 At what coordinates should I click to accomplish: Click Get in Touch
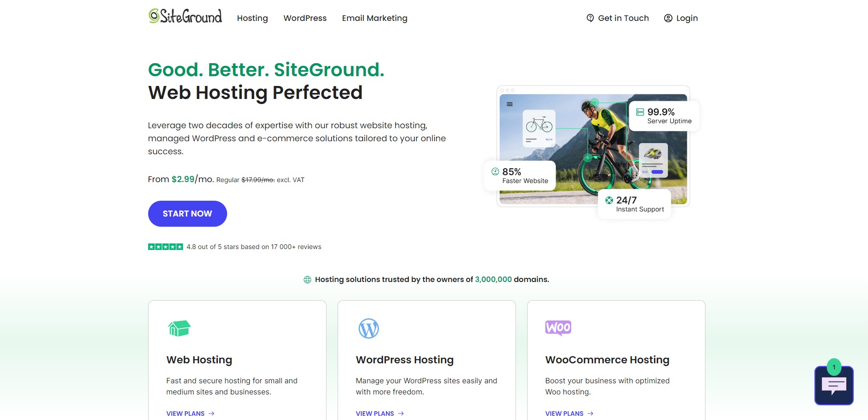(x=623, y=18)
